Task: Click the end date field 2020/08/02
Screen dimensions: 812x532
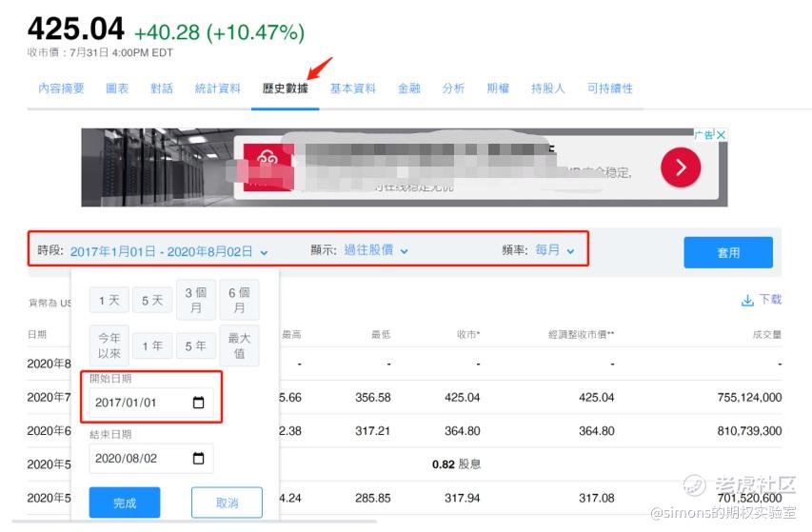Action: [x=151, y=459]
